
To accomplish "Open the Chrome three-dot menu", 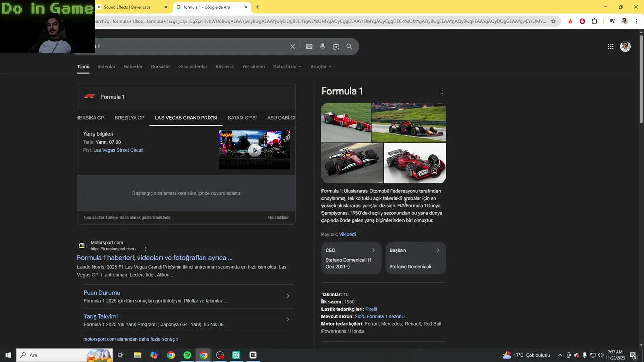I will point(636,21).
